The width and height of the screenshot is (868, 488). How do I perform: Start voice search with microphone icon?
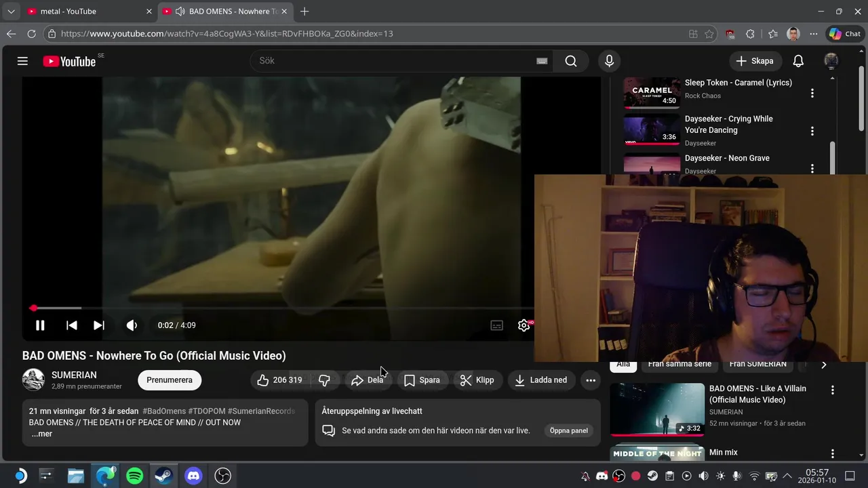[609, 61]
